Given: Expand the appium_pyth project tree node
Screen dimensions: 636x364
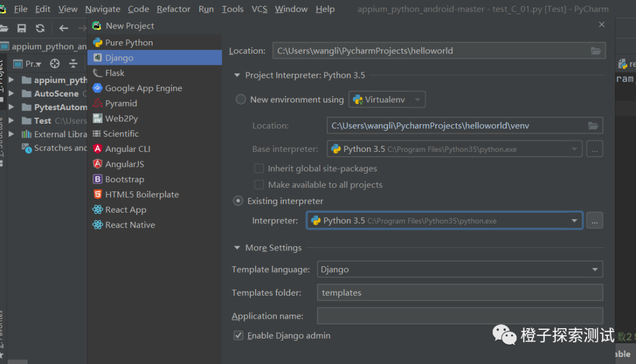Looking at the screenshot, I should click(x=11, y=80).
